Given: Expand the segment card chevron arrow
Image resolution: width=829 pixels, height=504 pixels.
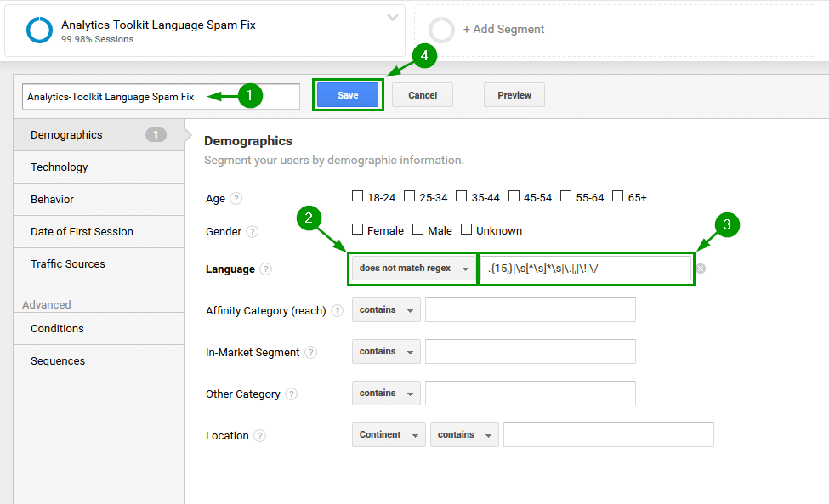Looking at the screenshot, I should (x=392, y=18).
